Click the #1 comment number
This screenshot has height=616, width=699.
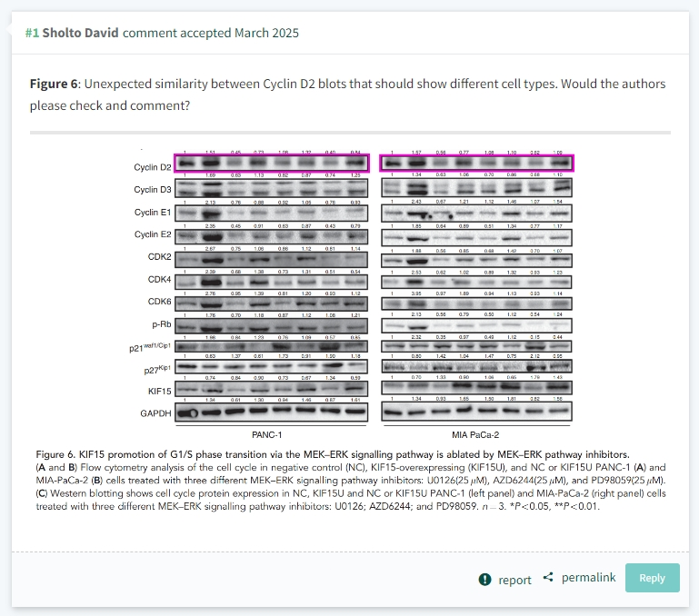coord(32,33)
